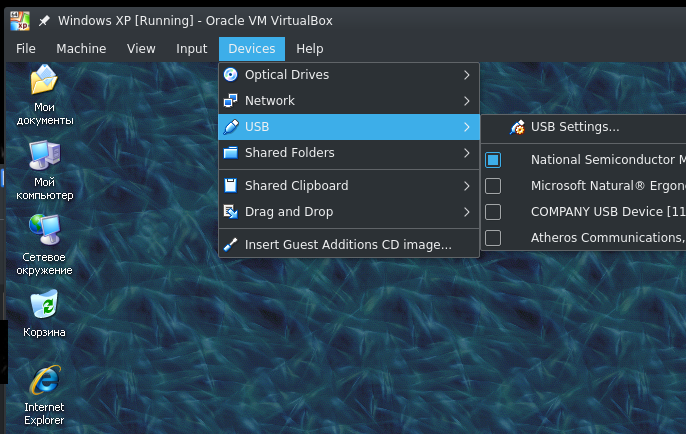Choose Shared Clipboard menu entry
This screenshot has height=434, width=686.
(x=349, y=186)
